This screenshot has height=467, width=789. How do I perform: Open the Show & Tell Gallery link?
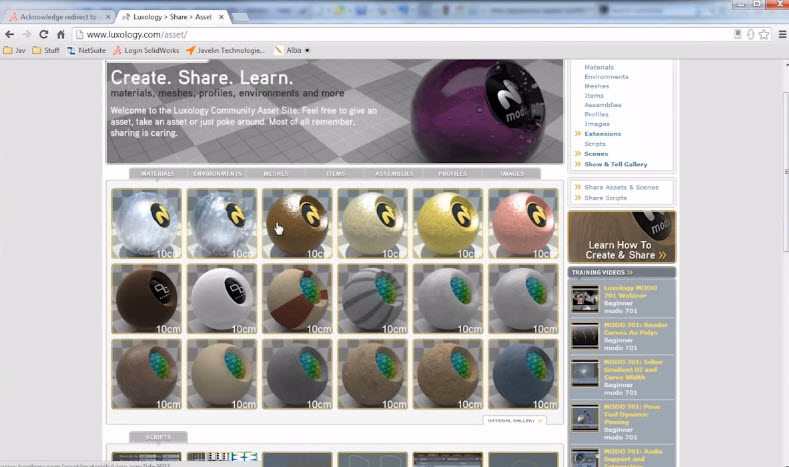pos(615,164)
